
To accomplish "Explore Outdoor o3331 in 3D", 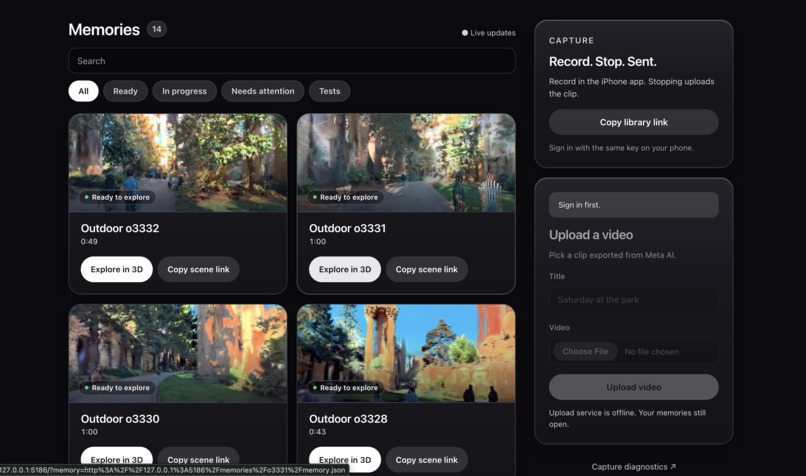I will (345, 269).
